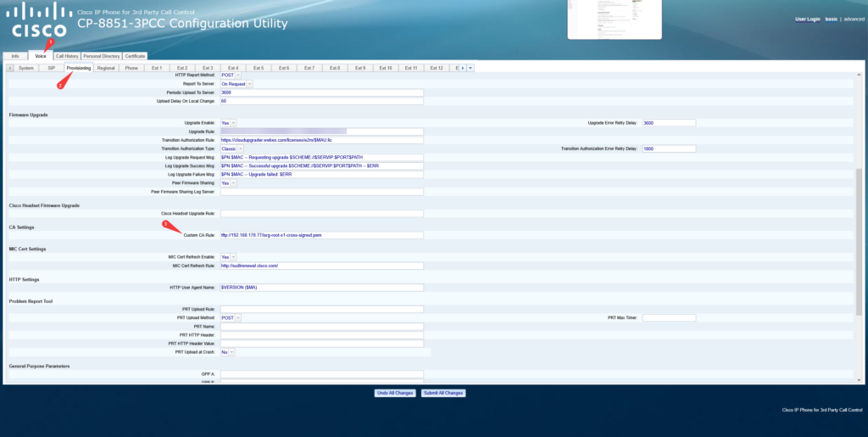Click PRT Max Timer field

tap(669, 318)
